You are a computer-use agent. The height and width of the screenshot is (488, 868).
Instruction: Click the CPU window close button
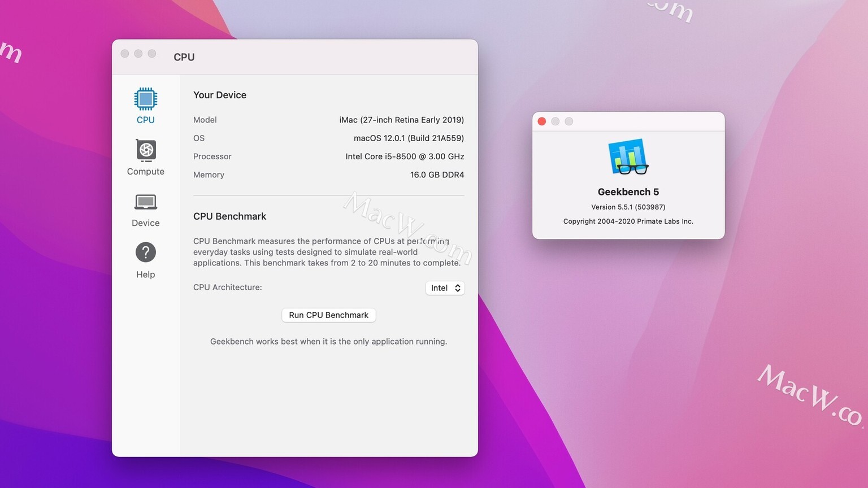[125, 54]
